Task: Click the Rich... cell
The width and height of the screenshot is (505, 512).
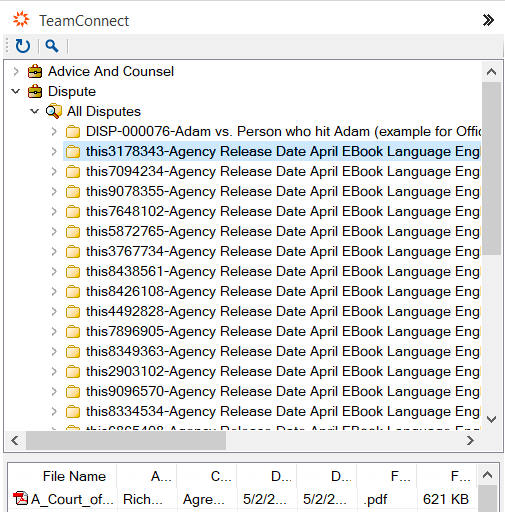Action: click(143, 499)
